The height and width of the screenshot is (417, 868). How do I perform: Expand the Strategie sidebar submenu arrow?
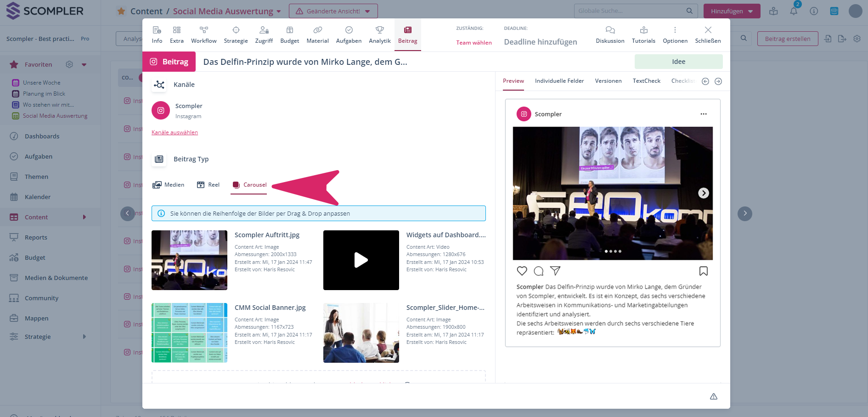[x=85, y=337]
